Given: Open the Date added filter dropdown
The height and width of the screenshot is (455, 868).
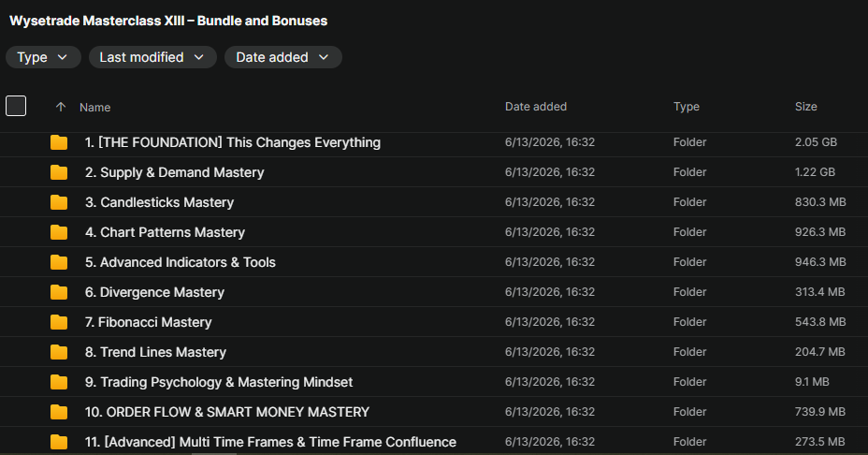Looking at the screenshot, I should coord(282,57).
